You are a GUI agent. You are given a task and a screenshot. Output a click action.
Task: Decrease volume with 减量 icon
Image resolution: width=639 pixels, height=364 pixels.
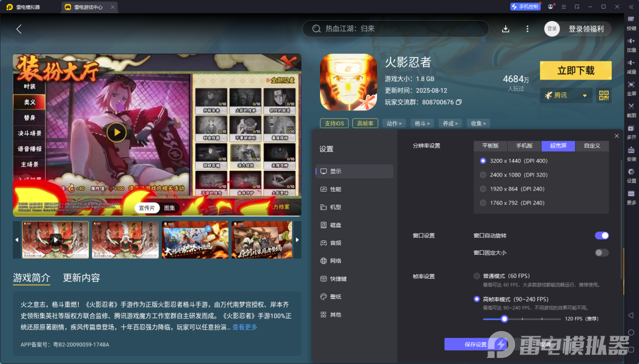coord(631,66)
